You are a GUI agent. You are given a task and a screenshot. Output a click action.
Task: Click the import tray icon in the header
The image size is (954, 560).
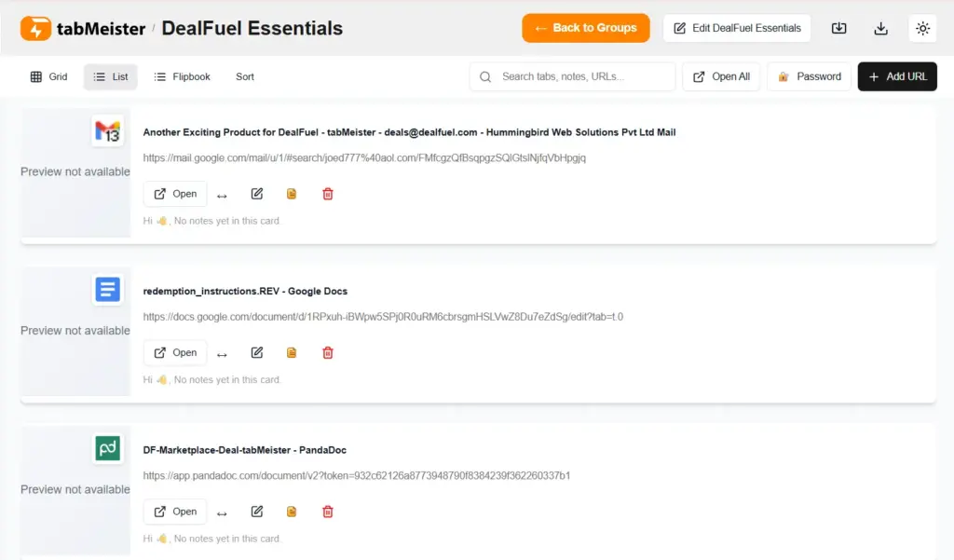pos(838,28)
